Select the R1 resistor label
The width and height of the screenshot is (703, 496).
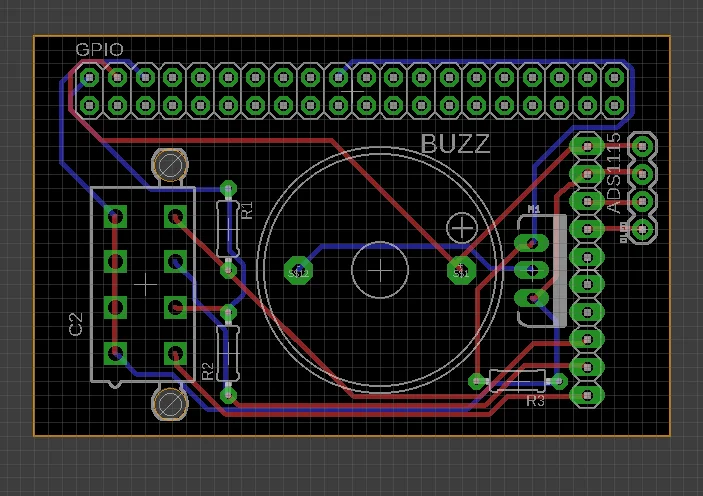247,210
